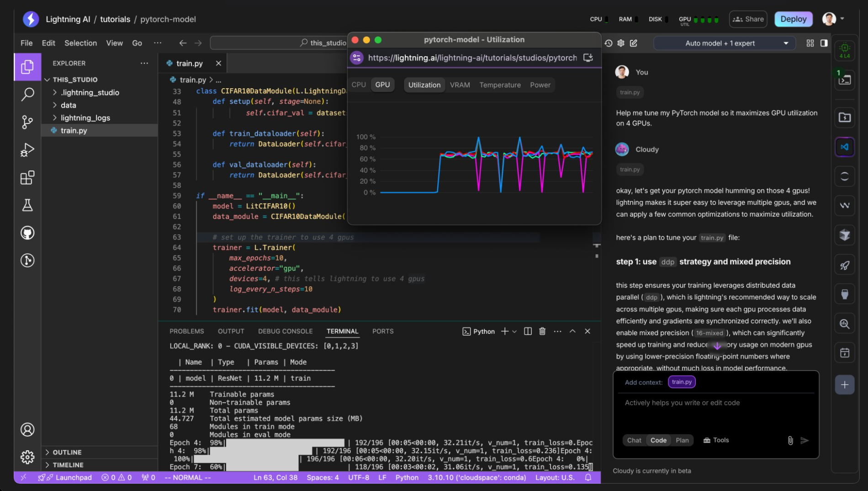Click the plus button in right sidebar
Screen dimensions: 868x491
[x=845, y=385]
